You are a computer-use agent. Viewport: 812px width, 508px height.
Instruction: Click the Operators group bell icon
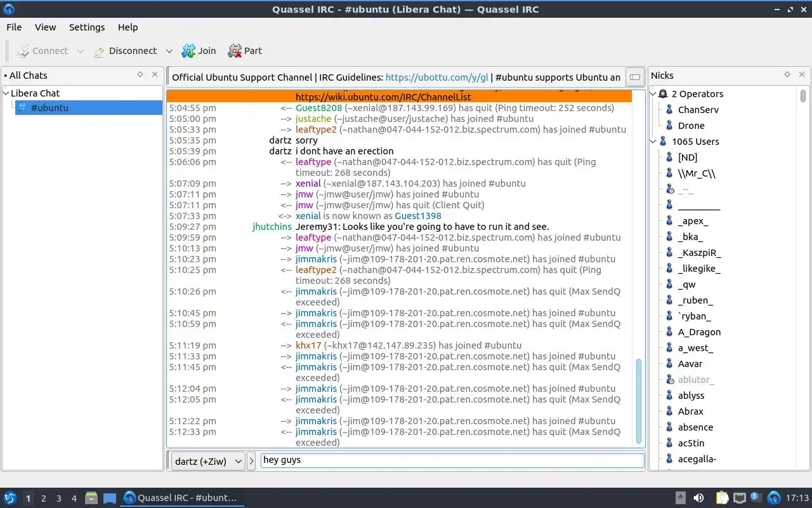(663, 94)
